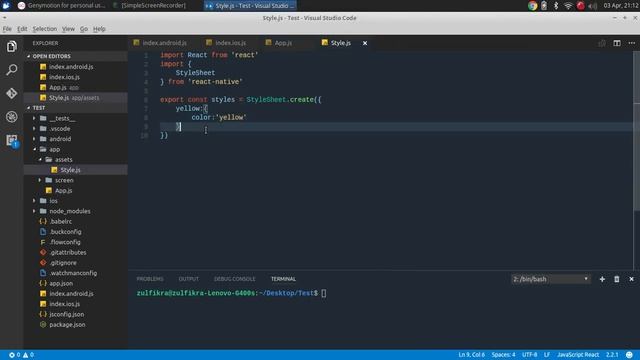The image size is (640, 360).
Task: Collapse the OPEN EDITORS section
Action: (51, 56)
